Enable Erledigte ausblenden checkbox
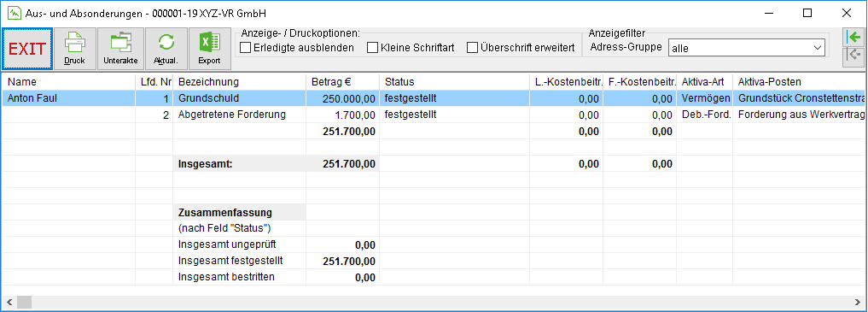868x312 pixels. 297,48
